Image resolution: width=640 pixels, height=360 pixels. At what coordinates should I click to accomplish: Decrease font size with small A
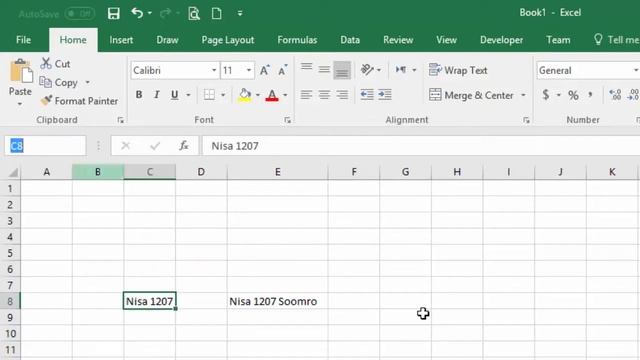click(282, 70)
